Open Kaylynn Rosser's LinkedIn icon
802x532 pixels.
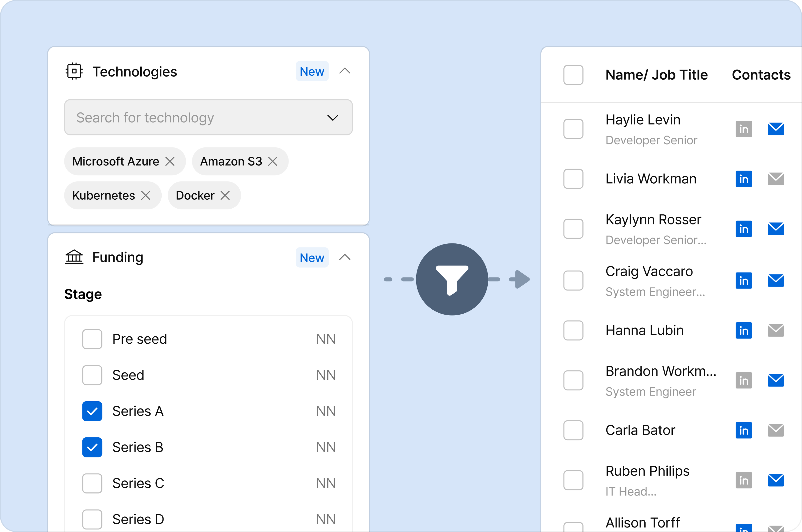coord(744,229)
